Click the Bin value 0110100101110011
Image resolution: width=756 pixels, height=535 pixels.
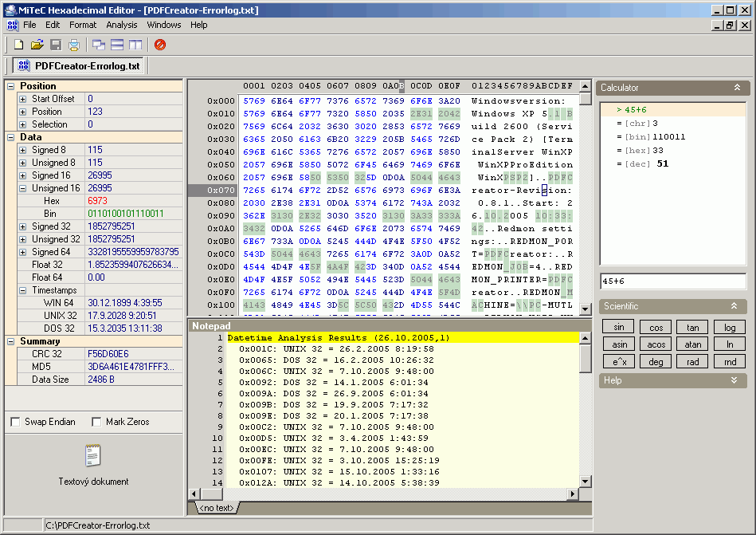(125, 214)
